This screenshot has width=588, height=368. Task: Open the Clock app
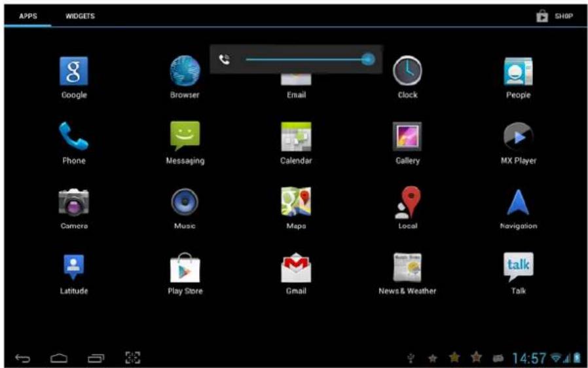pyautogui.click(x=407, y=71)
